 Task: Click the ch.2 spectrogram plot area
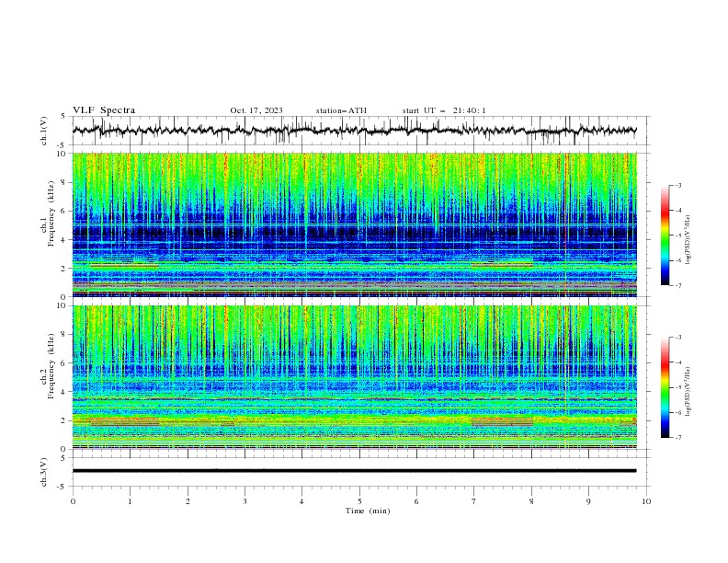pos(355,377)
